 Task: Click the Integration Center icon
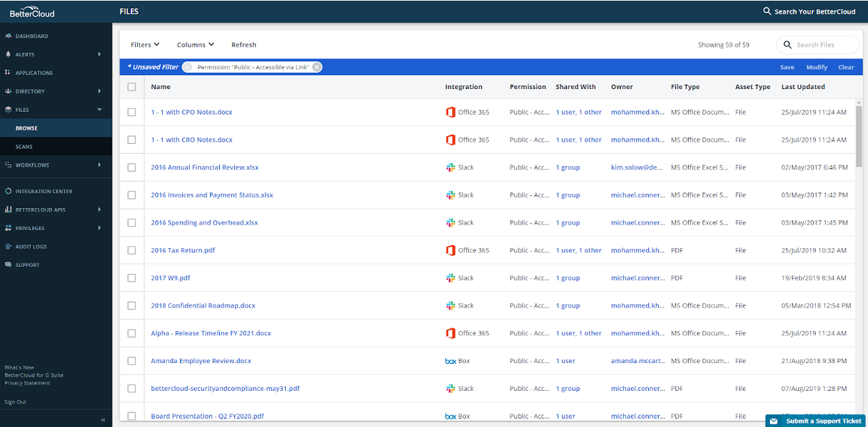[8, 191]
